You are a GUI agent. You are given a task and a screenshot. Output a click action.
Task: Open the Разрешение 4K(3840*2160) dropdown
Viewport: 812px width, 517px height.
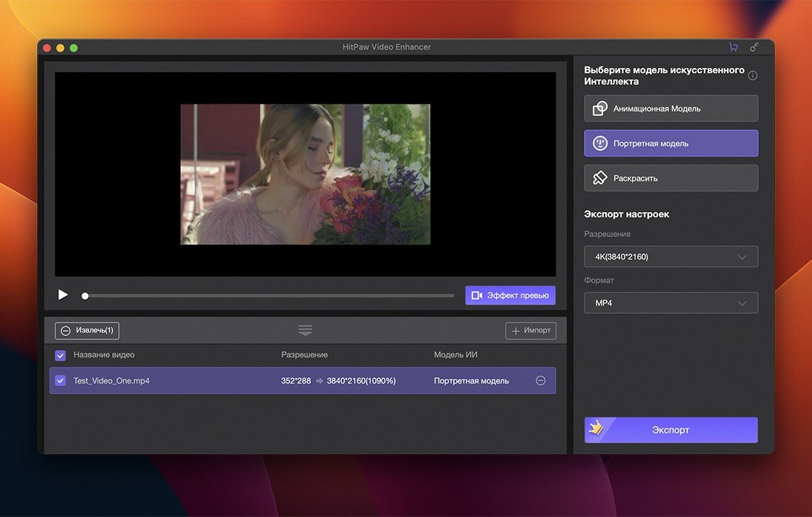(x=670, y=256)
